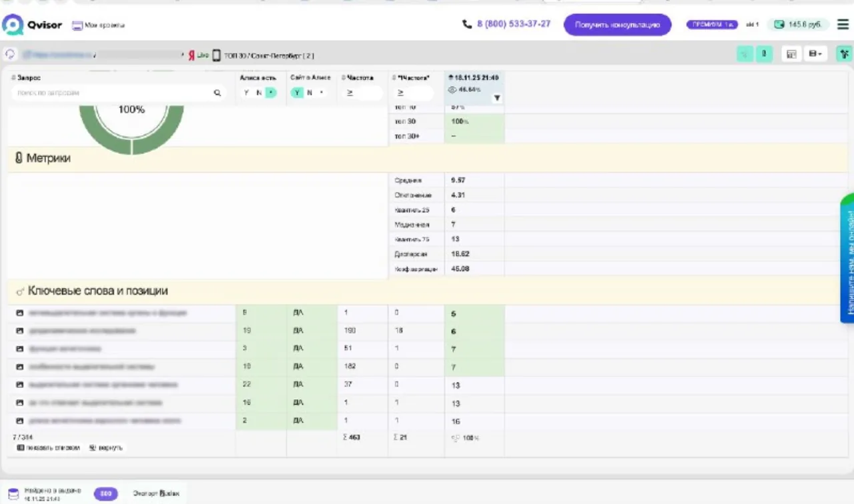Screen dimensions: 854x504
Task: Click the Получить консультацию button
Action: pos(617,25)
